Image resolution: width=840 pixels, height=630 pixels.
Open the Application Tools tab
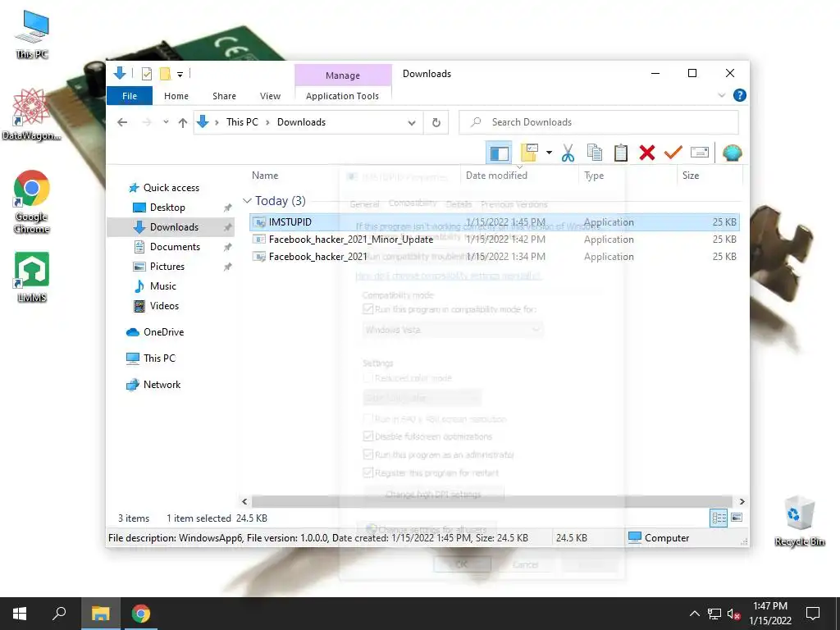342,96
